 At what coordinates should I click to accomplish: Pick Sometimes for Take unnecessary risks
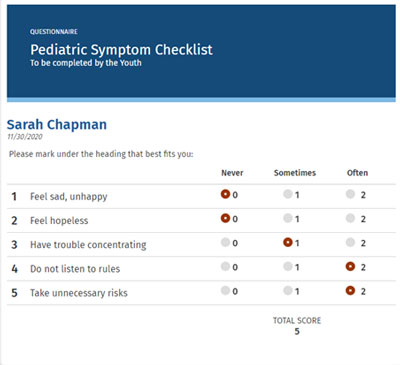click(x=288, y=291)
